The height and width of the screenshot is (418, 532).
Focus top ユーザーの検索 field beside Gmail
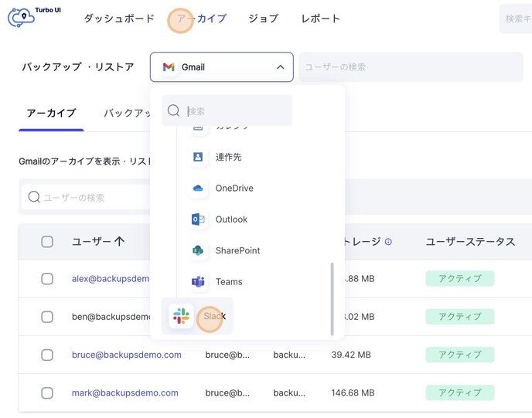pyautogui.click(x=411, y=66)
